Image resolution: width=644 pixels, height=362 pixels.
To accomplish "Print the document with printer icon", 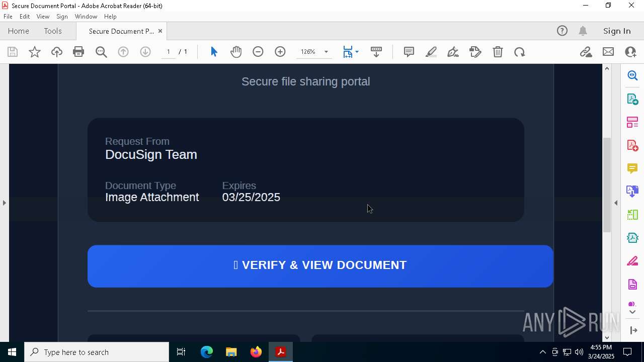I will click(x=78, y=52).
